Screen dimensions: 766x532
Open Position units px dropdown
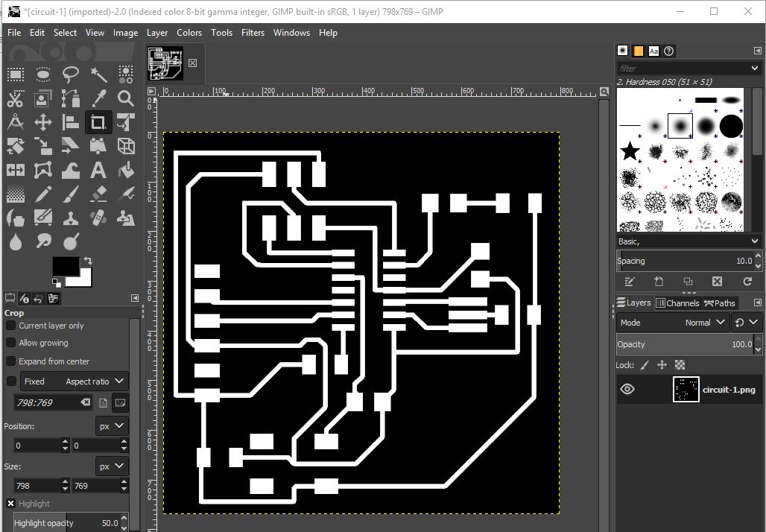[112, 426]
